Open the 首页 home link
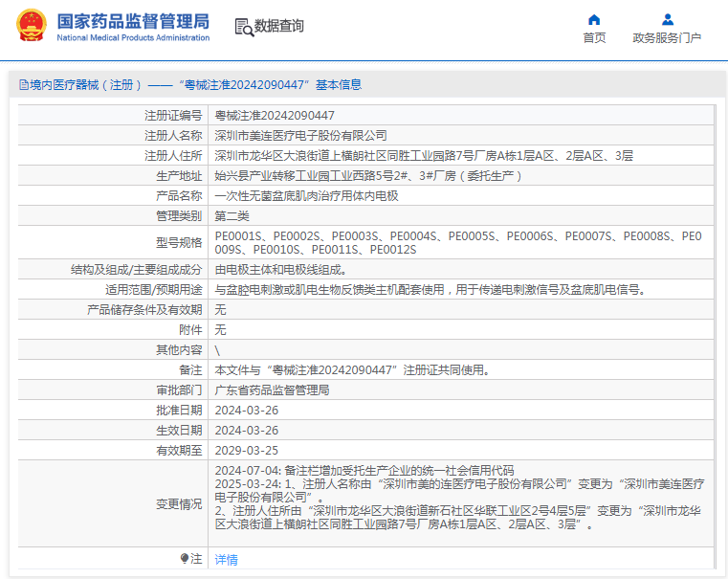Screen dimensions: 728x579 coord(594,38)
